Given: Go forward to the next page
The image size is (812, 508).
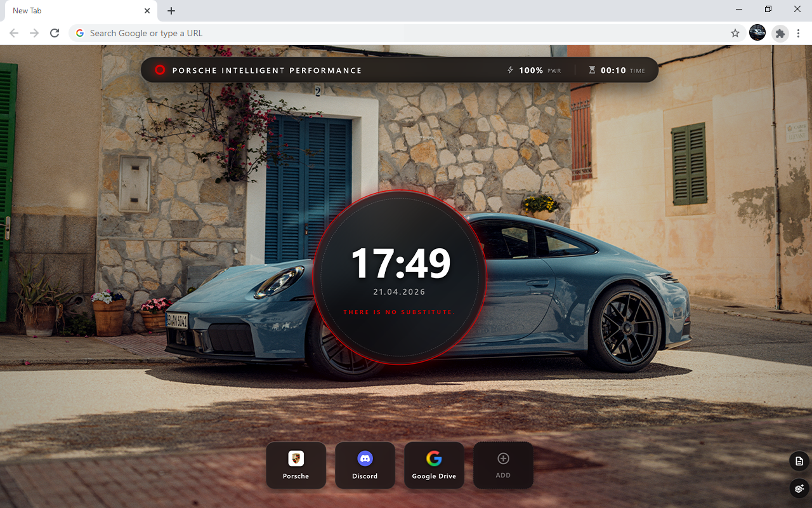Looking at the screenshot, I should (34, 33).
